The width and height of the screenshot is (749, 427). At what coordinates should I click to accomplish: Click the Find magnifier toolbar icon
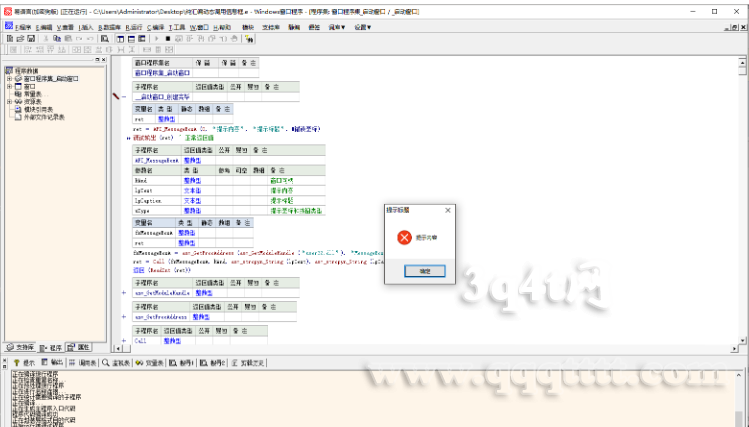105,39
